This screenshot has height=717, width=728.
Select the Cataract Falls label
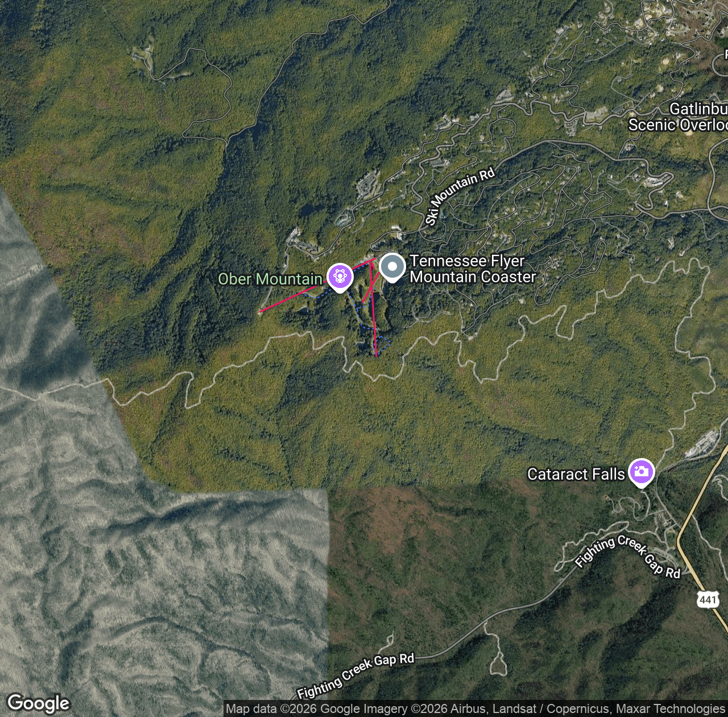pyautogui.click(x=576, y=474)
